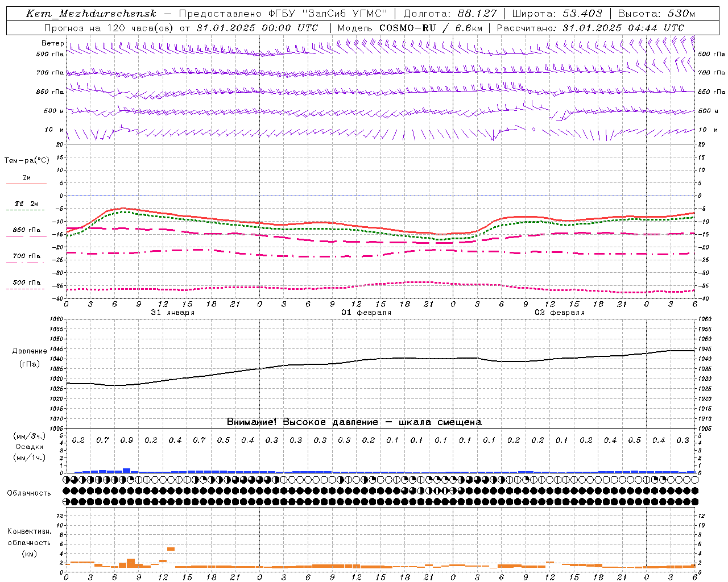Click the '(мм/1ч.)' hourly unit label
728x582 pixels.
(30, 458)
